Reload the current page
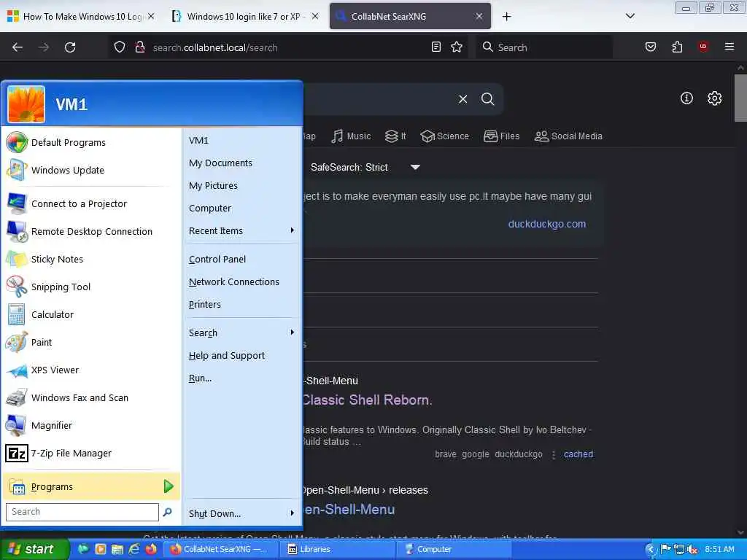 pos(70,47)
